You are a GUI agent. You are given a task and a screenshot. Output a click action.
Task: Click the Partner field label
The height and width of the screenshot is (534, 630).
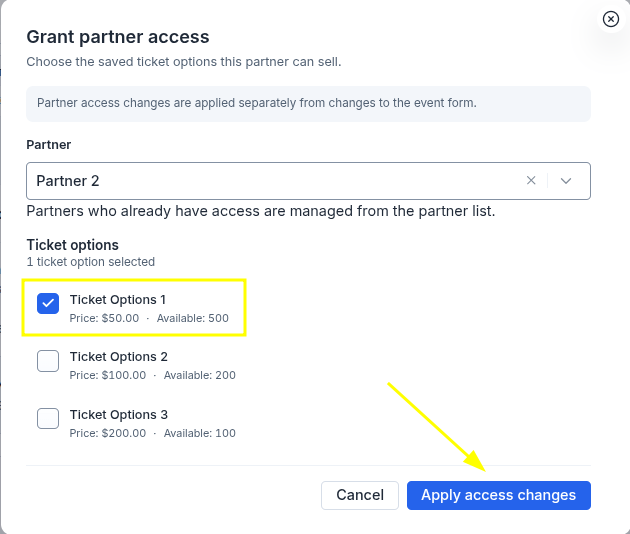pos(49,145)
